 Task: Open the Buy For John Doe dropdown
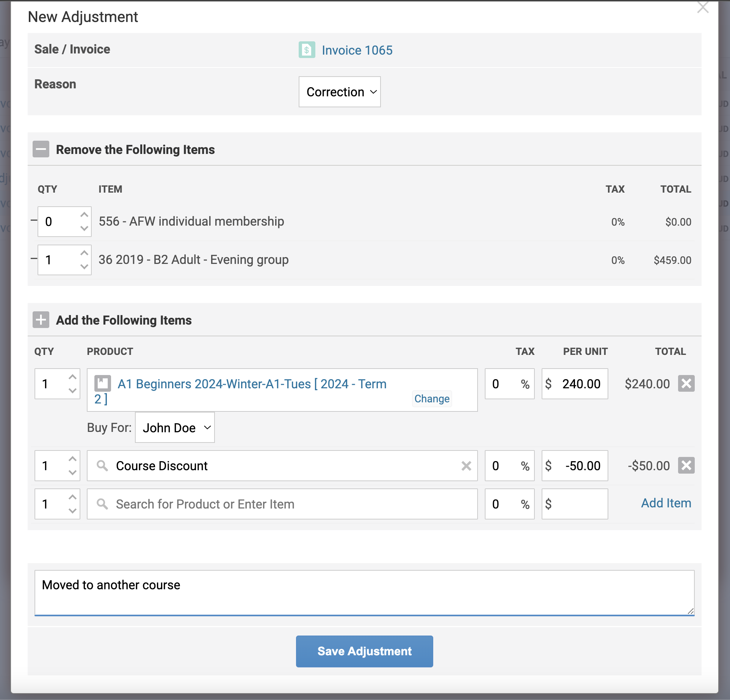pyautogui.click(x=175, y=428)
